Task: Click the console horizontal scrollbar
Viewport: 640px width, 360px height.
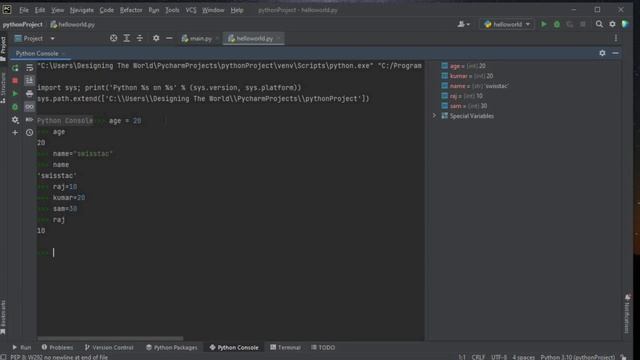Action: 110,338
